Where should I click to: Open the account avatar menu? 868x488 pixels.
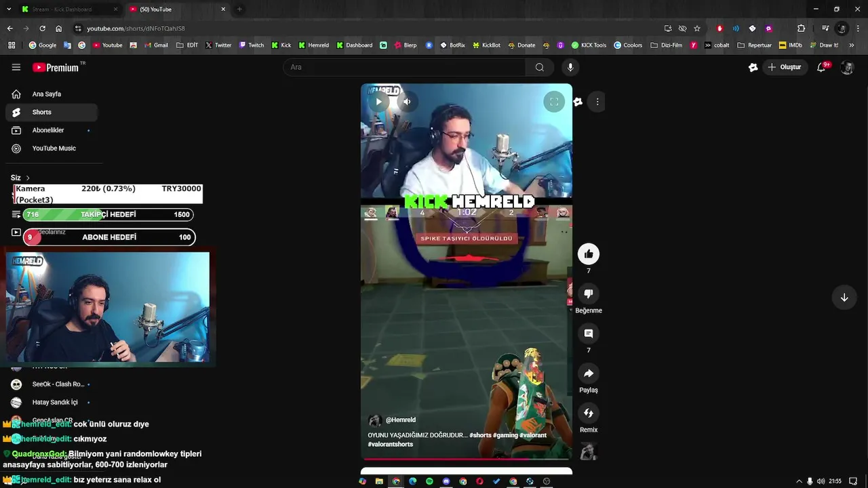click(847, 67)
